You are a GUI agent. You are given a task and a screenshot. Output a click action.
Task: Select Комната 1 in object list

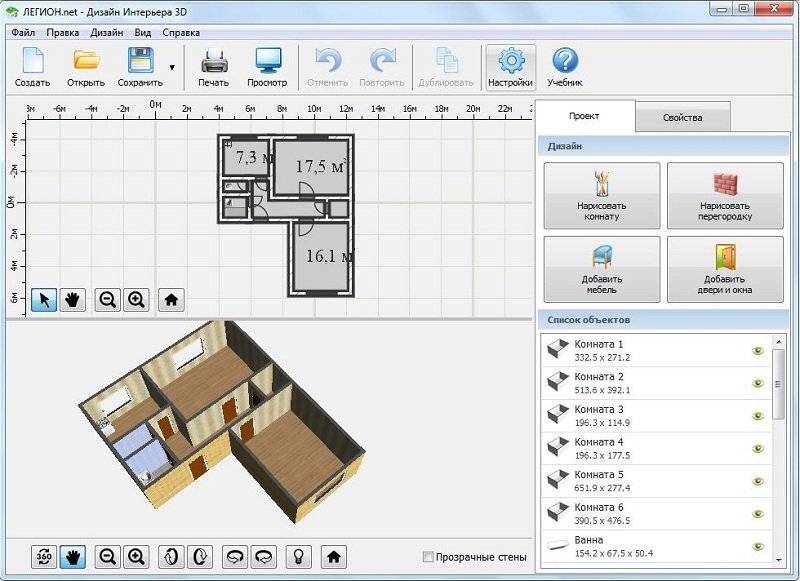(657, 350)
